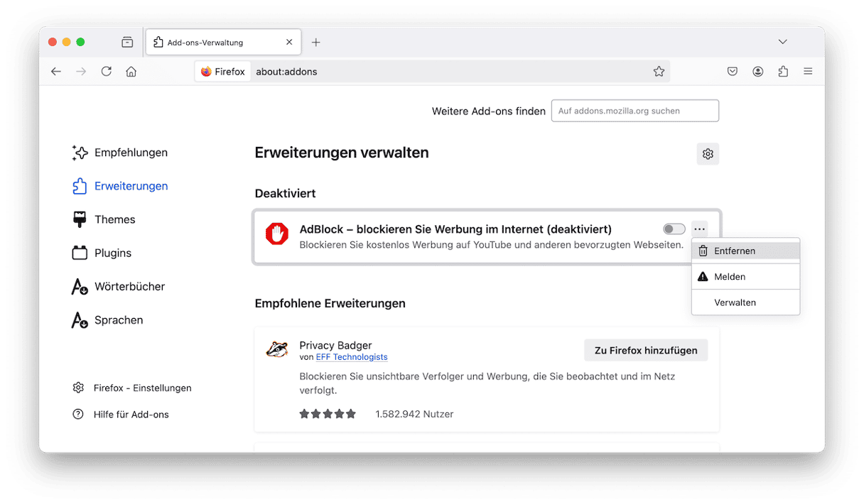This screenshot has height=504, width=864.
Task: Choose Melden from the AdBlock menu
Action: (x=745, y=277)
